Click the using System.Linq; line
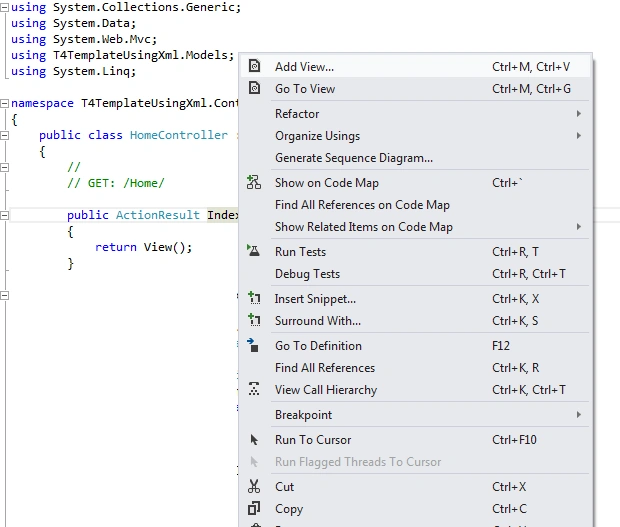 [x=74, y=72]
